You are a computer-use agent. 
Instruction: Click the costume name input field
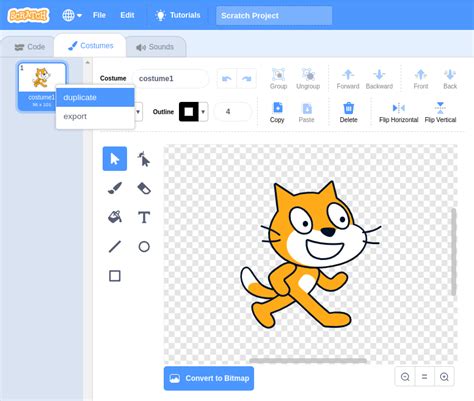click(170, 79)
